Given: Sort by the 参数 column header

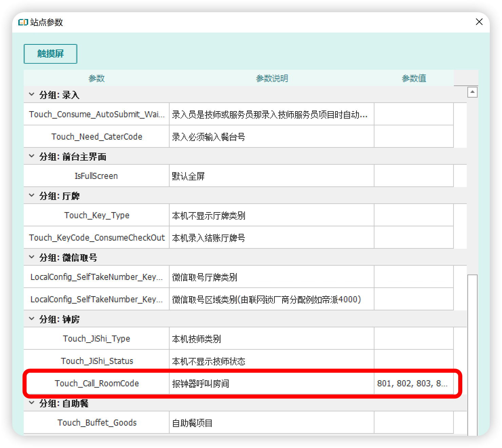Looking at the screenshot, I should pyautogui.click(x=97, y=78).
